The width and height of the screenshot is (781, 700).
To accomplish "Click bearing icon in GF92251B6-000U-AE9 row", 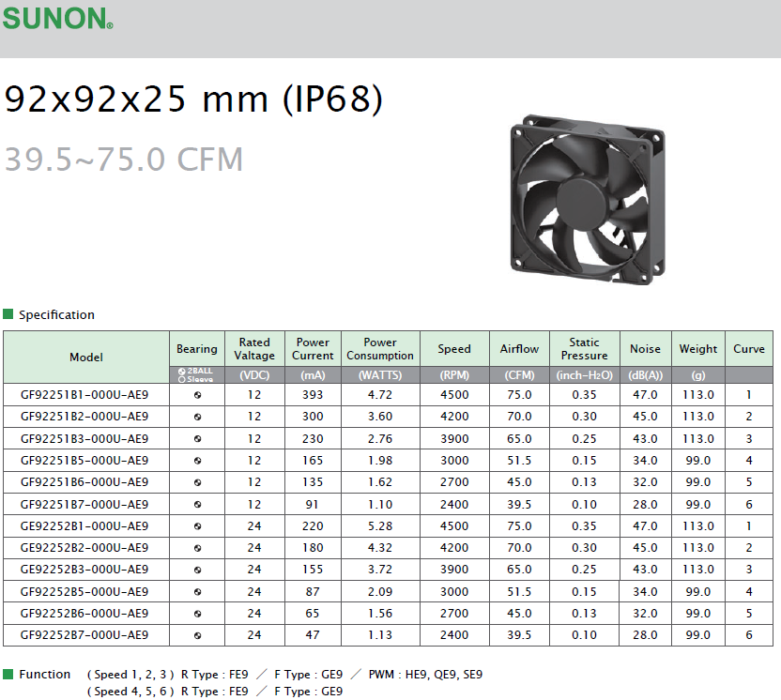I will tap(197, 482).
